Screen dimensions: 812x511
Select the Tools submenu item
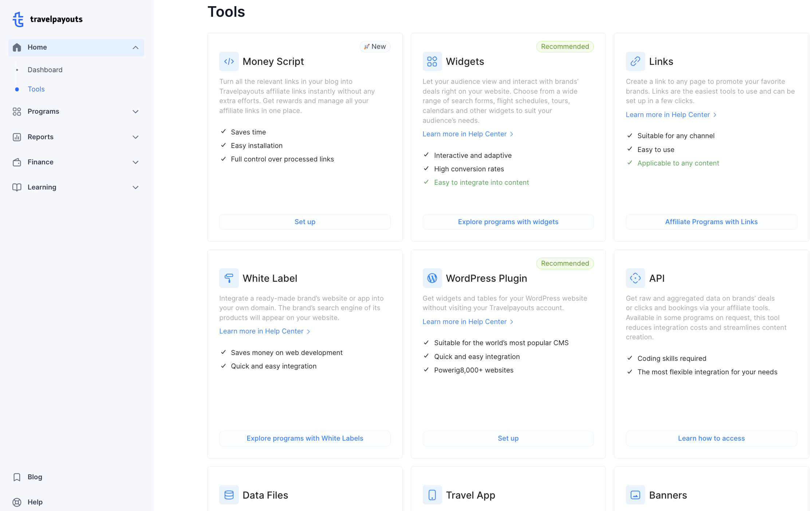point(36,89)
